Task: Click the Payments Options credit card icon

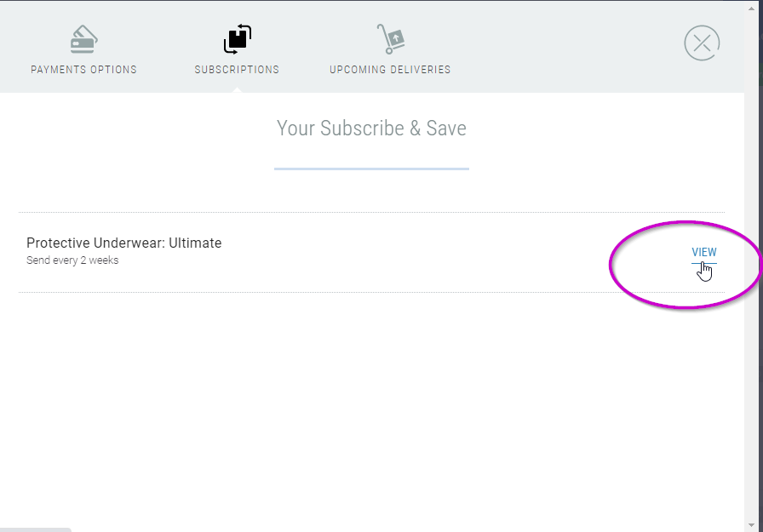Action: point(83,39)
